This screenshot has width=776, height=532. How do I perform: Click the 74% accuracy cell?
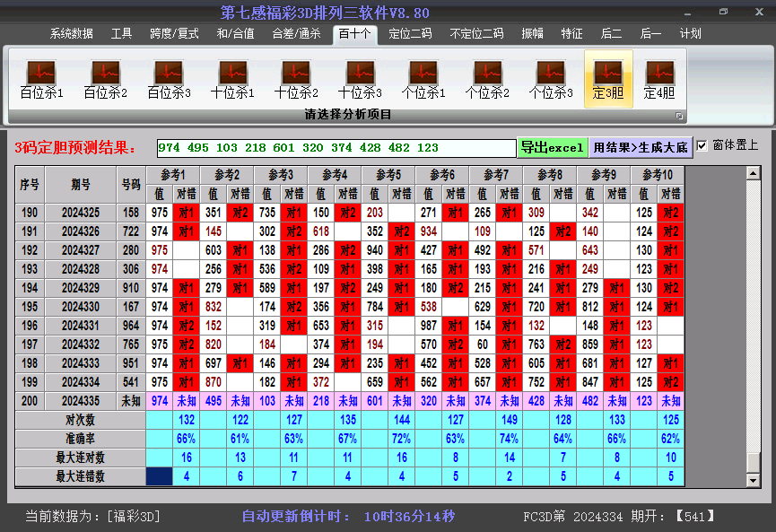pos(510,439)
